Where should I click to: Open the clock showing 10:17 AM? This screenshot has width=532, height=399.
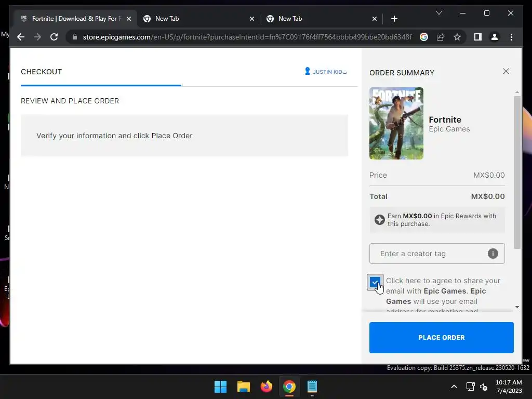(509, 387)
